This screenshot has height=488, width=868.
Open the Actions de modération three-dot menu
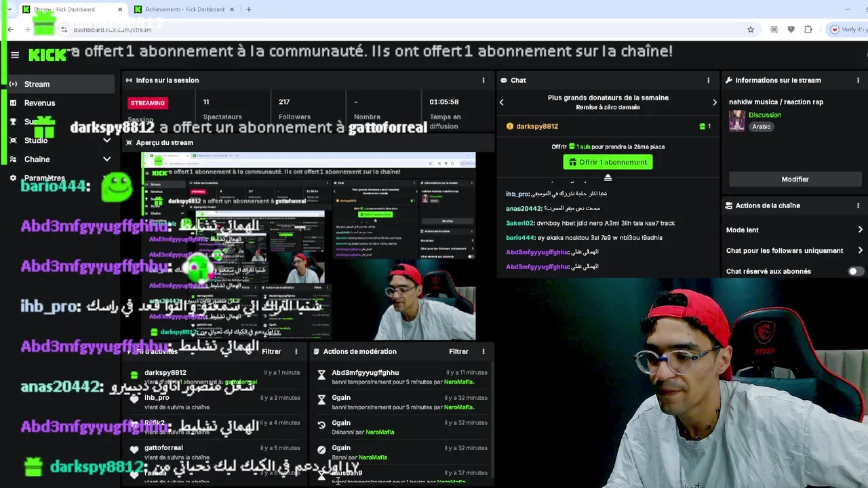click(484, 351)
